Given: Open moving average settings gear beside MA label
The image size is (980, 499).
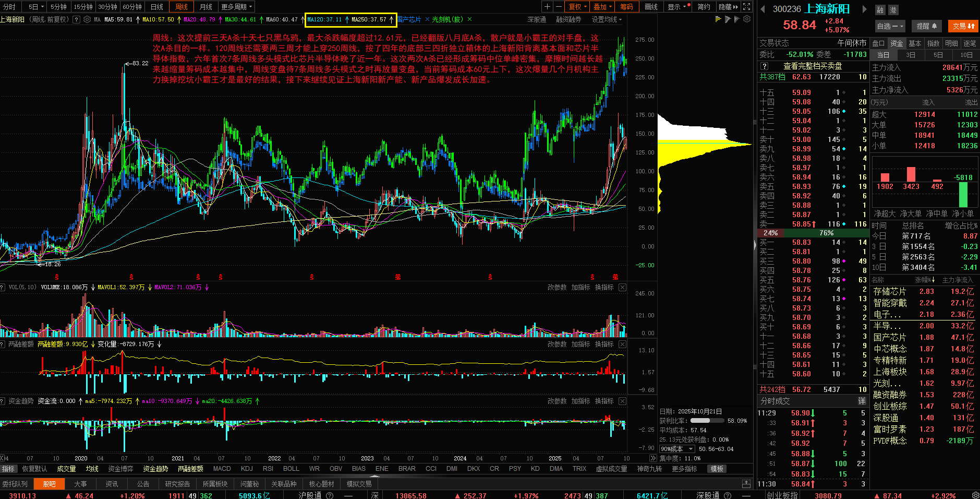Looking at the screenshot, I should (x=87, y=19).
